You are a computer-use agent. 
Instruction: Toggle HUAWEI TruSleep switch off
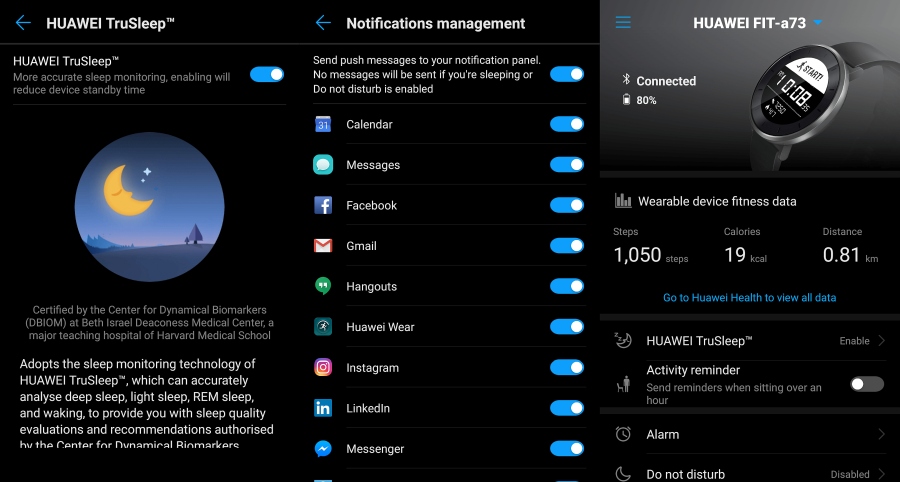(267, 74)
